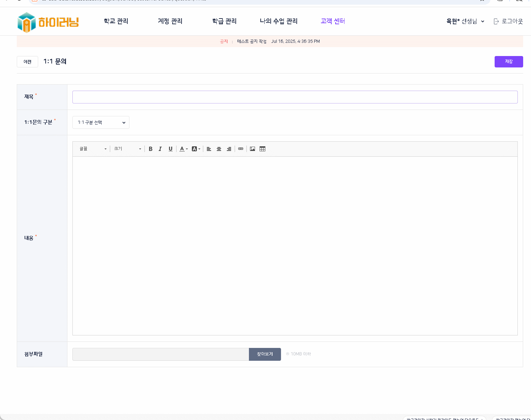The height and width of the screenshot is (420, 531).
Task: Expand the 선생님 user account menu
Action: point(465,21)
